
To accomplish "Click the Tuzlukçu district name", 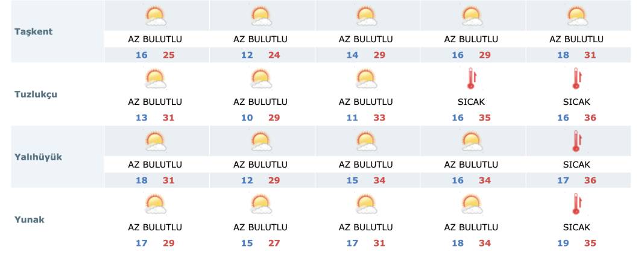I will (36, 94).
